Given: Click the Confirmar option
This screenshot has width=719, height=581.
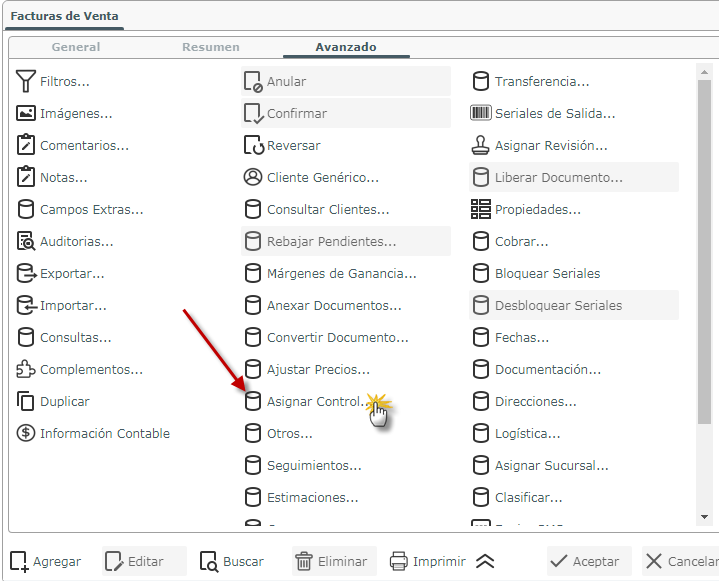Looking at the screenshot, I should coord(346,113).
